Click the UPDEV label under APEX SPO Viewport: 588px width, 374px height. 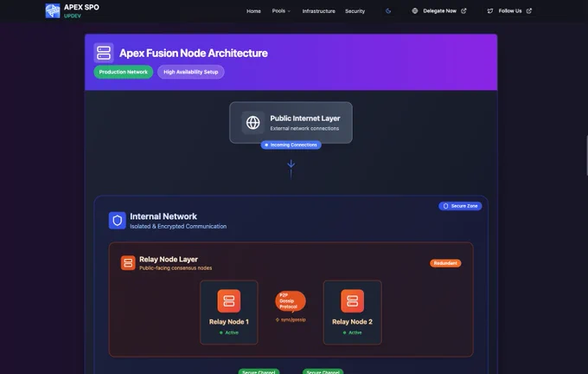coord(73,16)
